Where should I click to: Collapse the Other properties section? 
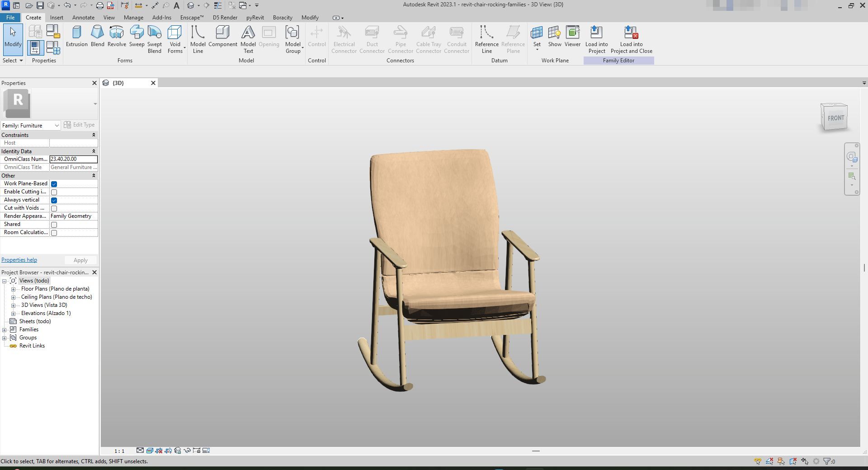point(94,176)
